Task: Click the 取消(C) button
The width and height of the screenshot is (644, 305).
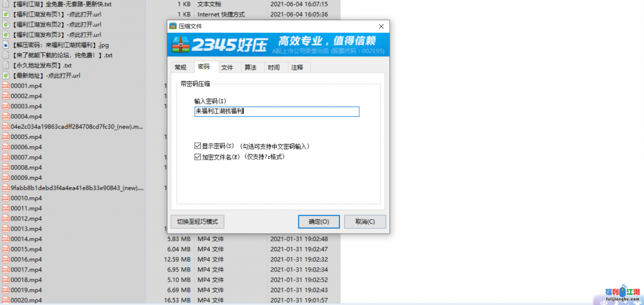Action: click(x=365, y=221)
